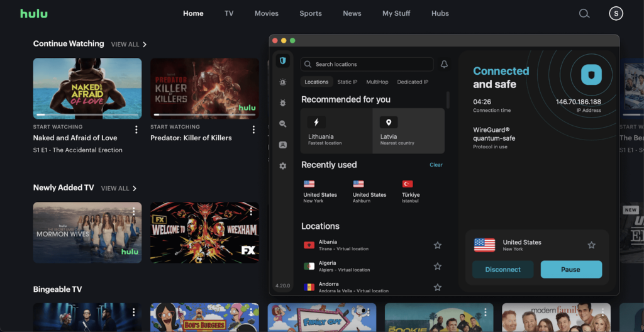Open Bob's Burgers thumbnail
This screenshot has height=332, width=644.
click(x=204, y=317)
